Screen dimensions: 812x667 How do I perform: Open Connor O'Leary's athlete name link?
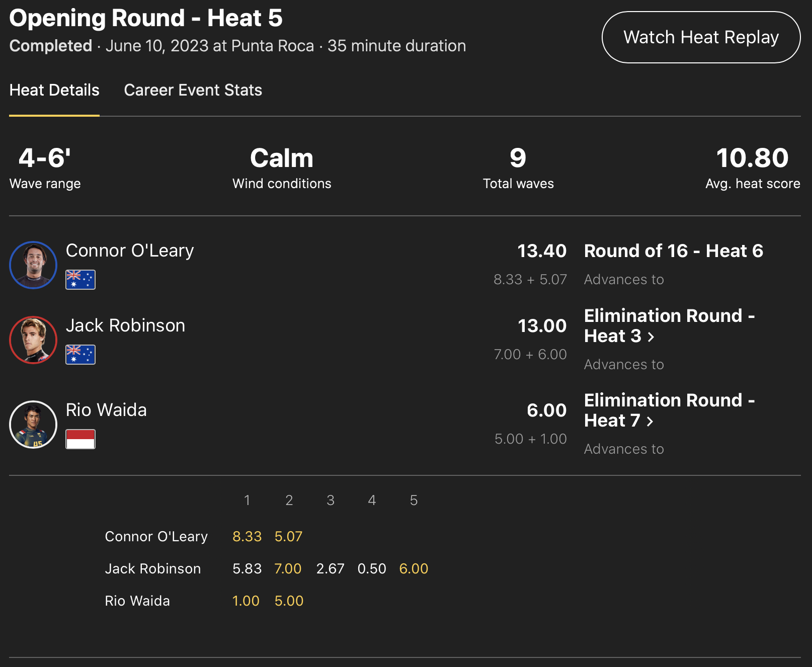coord(130,251)
